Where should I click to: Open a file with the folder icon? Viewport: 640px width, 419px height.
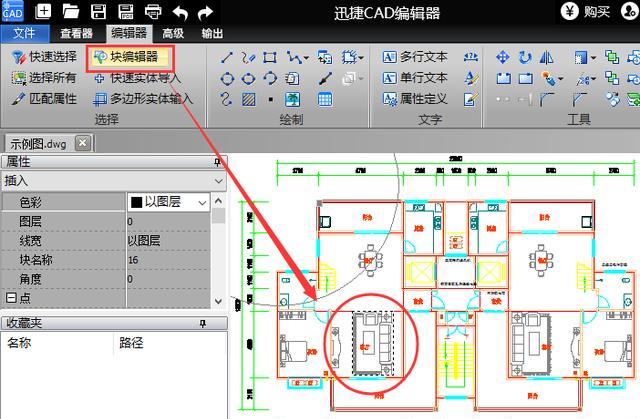71,11
